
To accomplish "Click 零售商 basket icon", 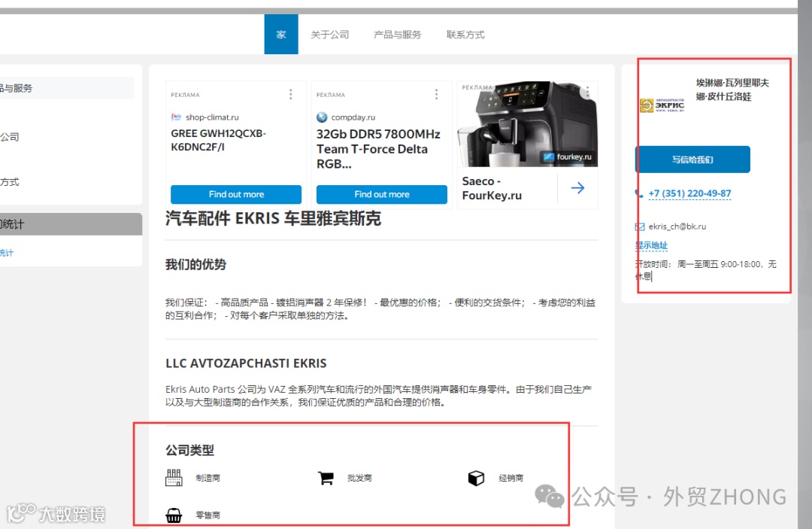I will pos(174,515).
